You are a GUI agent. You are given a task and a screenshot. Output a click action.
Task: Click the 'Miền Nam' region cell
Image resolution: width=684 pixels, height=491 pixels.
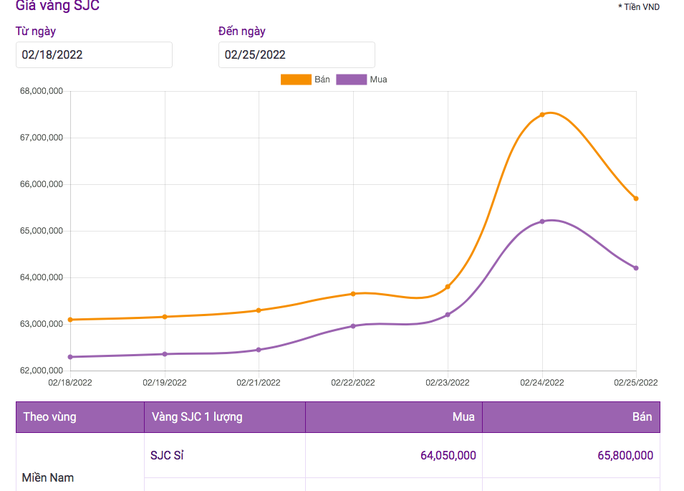(48, 477)
